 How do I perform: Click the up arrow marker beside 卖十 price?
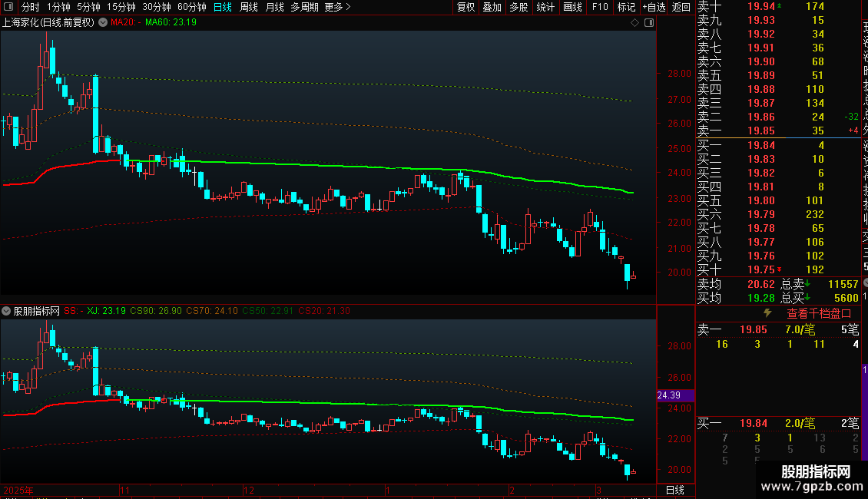point(780,5)
